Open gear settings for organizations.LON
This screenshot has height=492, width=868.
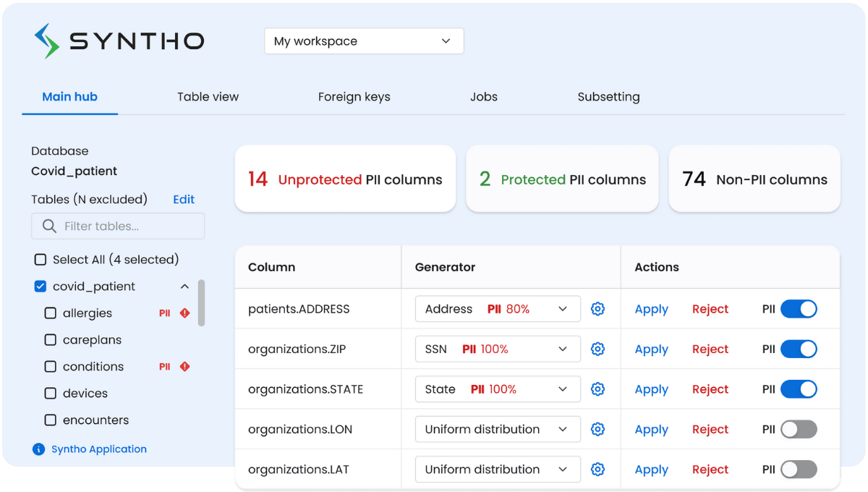[x=597, y=429]
